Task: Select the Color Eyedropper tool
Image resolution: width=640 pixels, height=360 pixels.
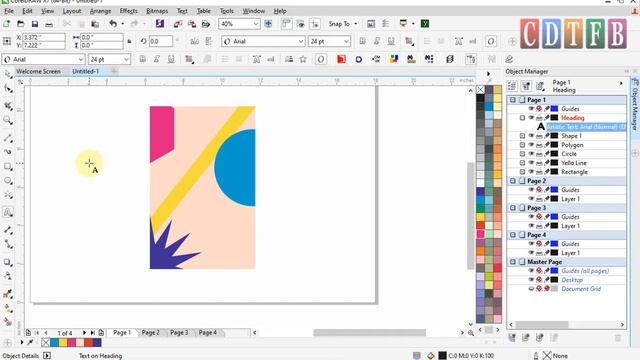Action: coord(8,294)
